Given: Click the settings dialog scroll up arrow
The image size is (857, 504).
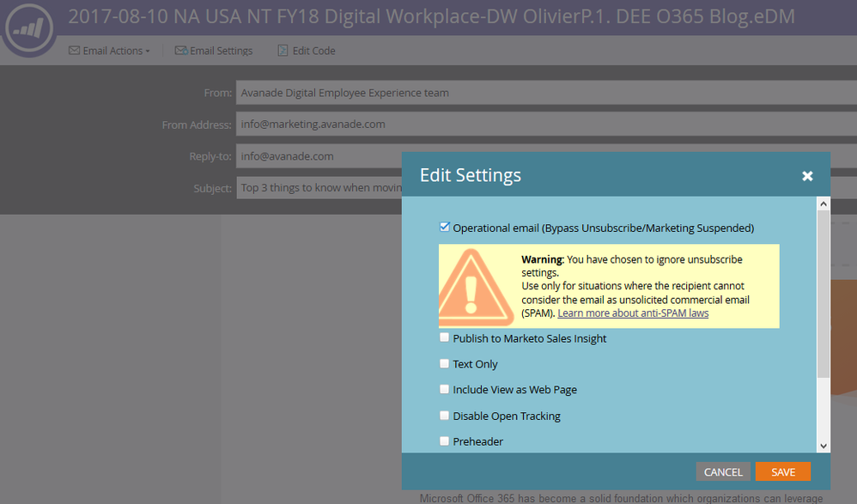Looking at the screenshot, I should tap(824, 203).
